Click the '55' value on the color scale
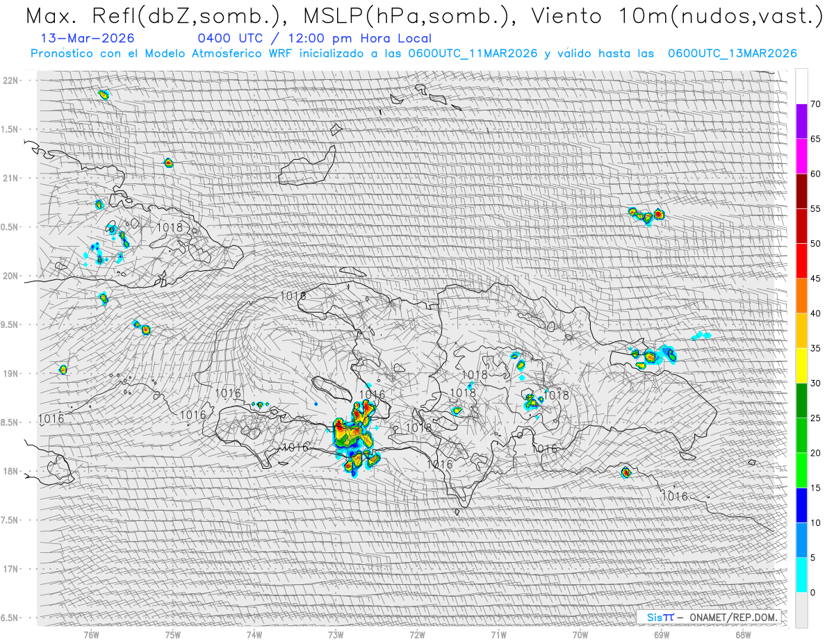 point(816,208)
